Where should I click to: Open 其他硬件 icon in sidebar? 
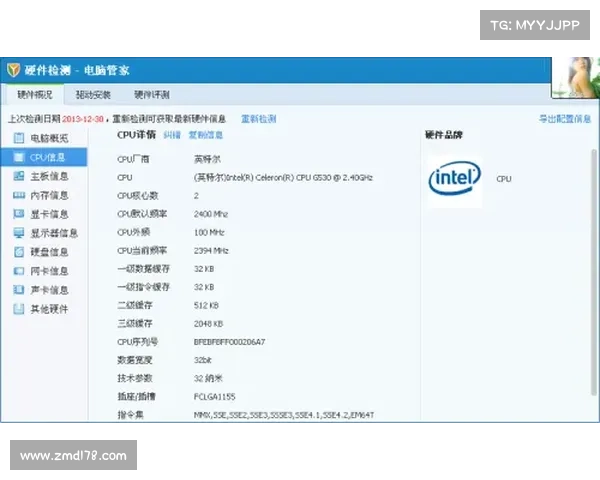pos(19,309)
